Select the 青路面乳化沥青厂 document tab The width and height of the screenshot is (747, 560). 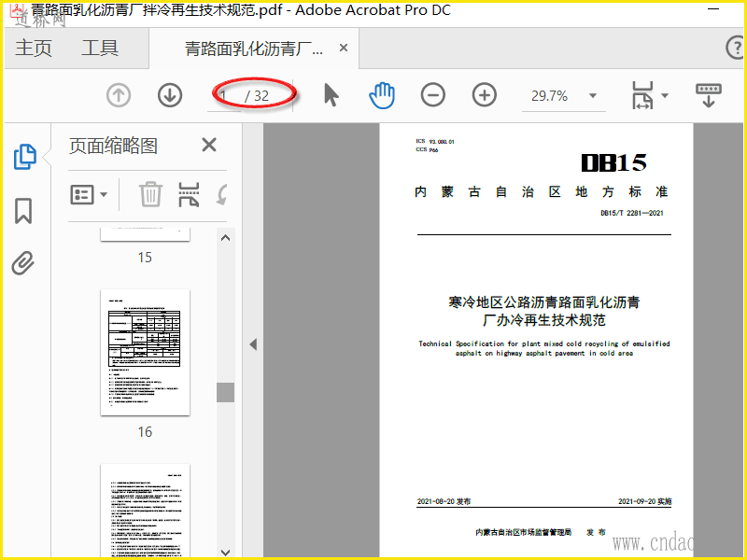tap(253, 49)
